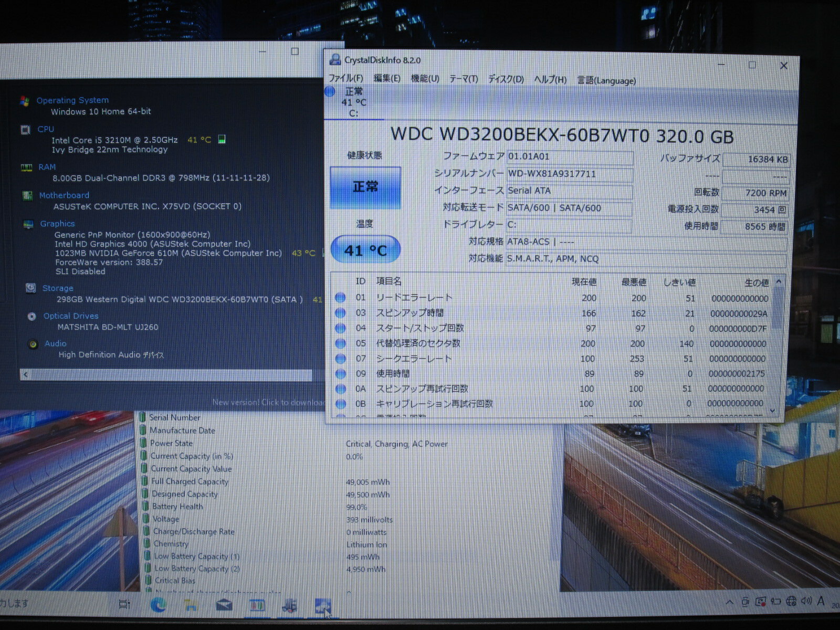Screen dimensions: 840x630
Task: Open the Mail app from the taskbar
Action: point(224,605)
